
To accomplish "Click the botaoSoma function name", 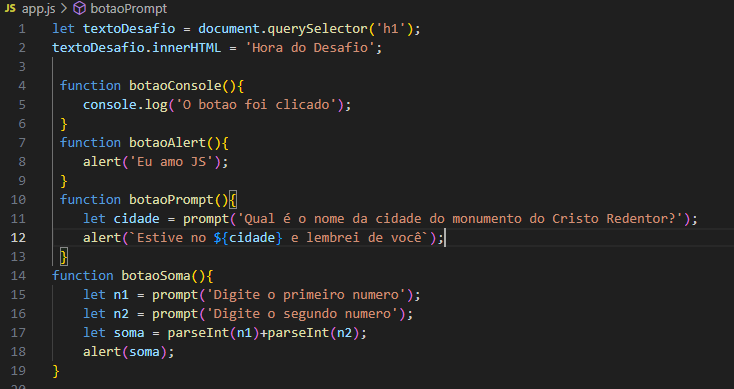I will point(156,276).
